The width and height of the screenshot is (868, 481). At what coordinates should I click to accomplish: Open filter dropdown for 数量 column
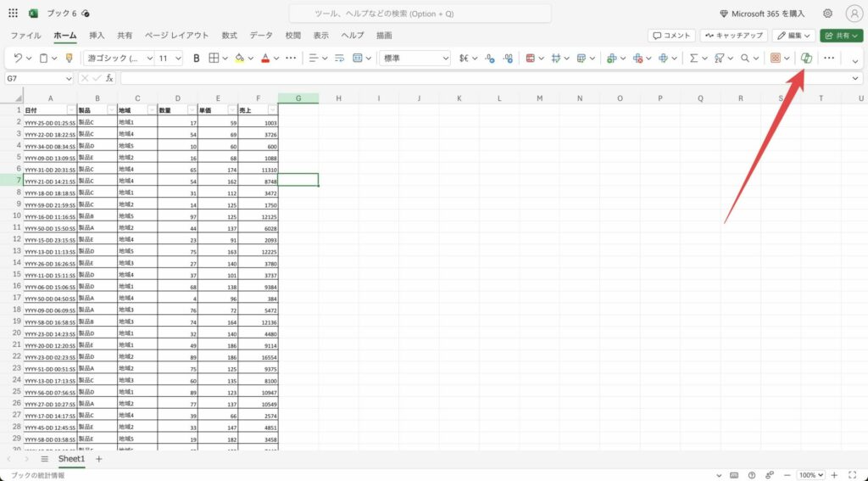[x=192, y=109]
